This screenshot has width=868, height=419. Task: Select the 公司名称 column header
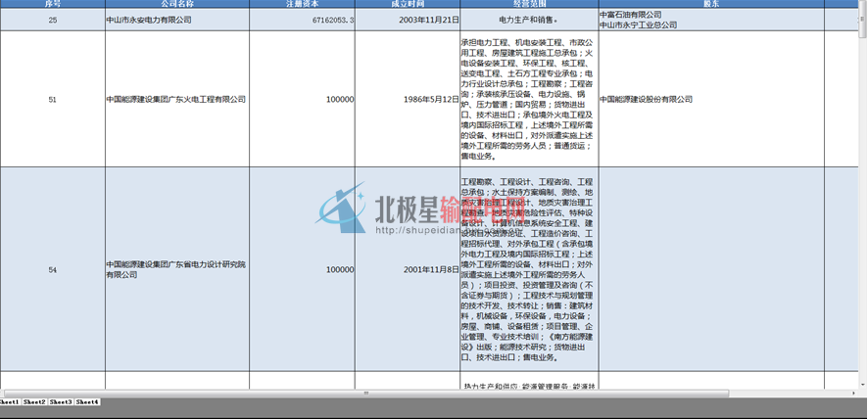[x=177, y=3]
